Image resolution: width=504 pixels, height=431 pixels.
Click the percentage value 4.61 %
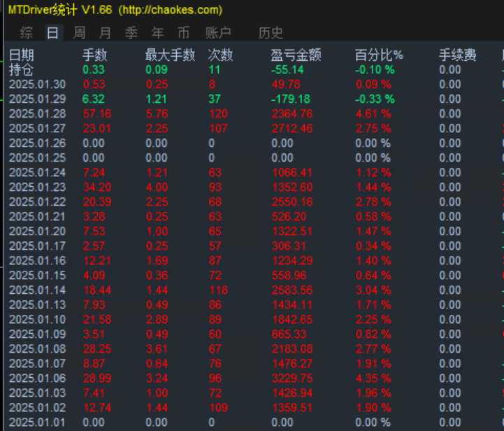[x=373, y=113]
